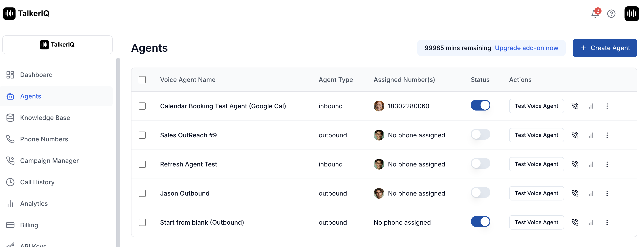Open analytics bars for Calendar Booking agent
The image size is (644, 247).
point(591,106)
